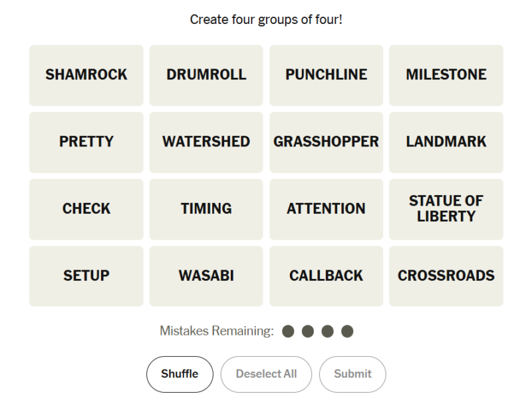532x410 pixels.
Task: Choose the ATTENTION tile
Action: click(x=326, y=209)
